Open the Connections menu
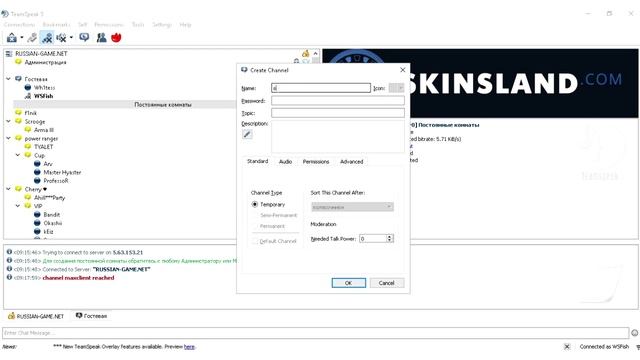Screen dimensions: 640x360 click(19, 24)
